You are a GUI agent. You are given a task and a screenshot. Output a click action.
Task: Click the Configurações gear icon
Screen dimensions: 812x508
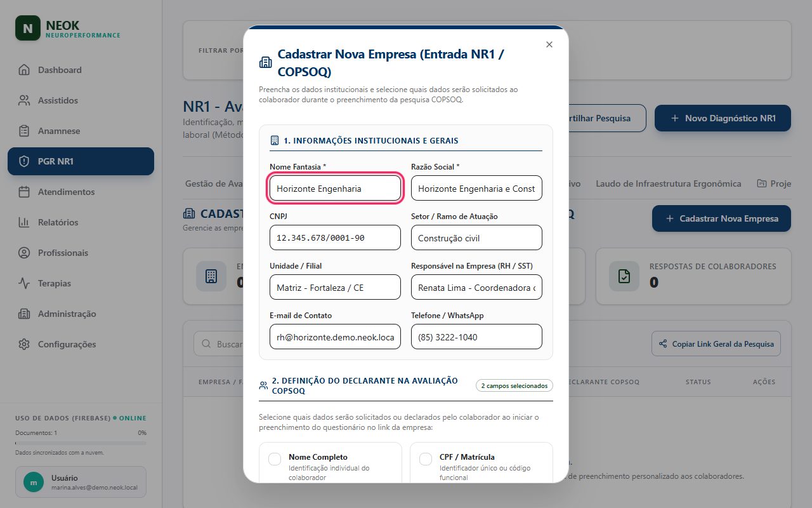24,344
